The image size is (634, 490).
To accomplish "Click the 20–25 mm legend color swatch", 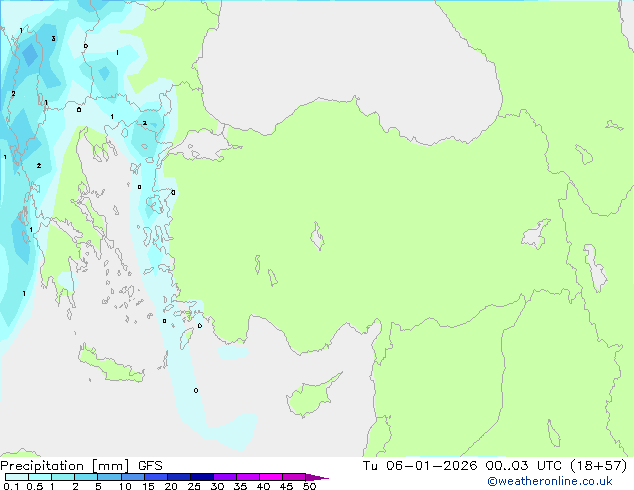I will click(x=178, y=477).
